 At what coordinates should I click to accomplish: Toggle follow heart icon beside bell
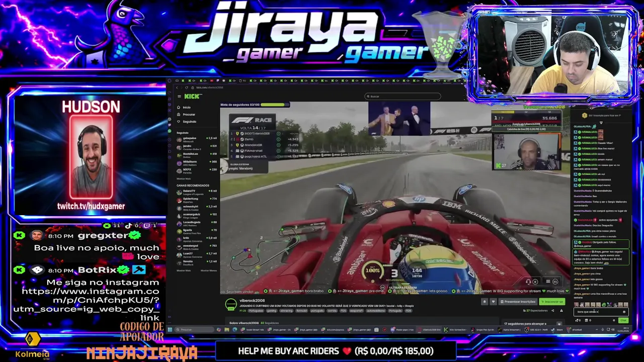pos(493,302)
